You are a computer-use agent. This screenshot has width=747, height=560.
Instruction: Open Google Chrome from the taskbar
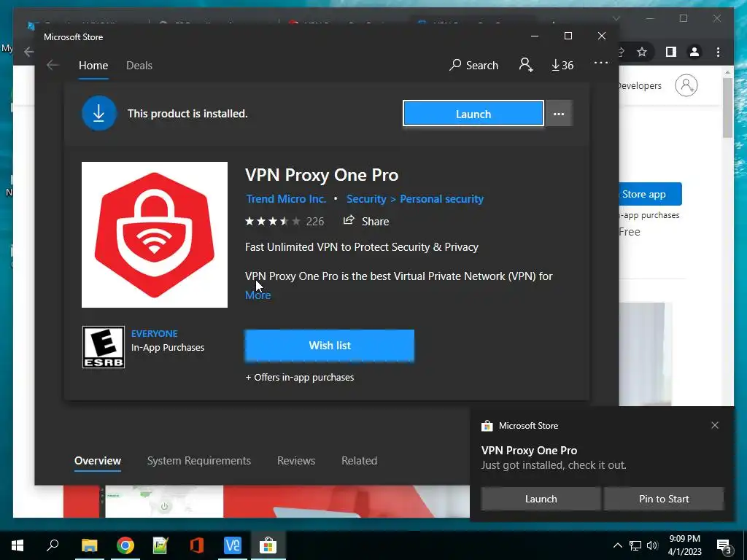[x=125, y=545]
